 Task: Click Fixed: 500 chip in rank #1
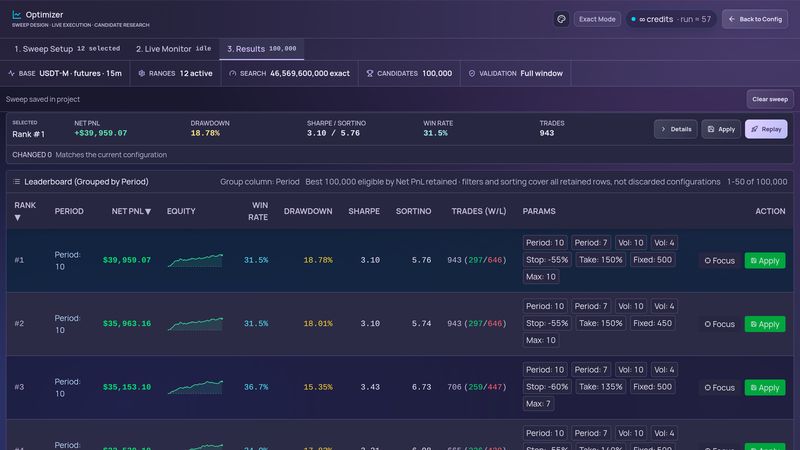[x=653, y=260]
